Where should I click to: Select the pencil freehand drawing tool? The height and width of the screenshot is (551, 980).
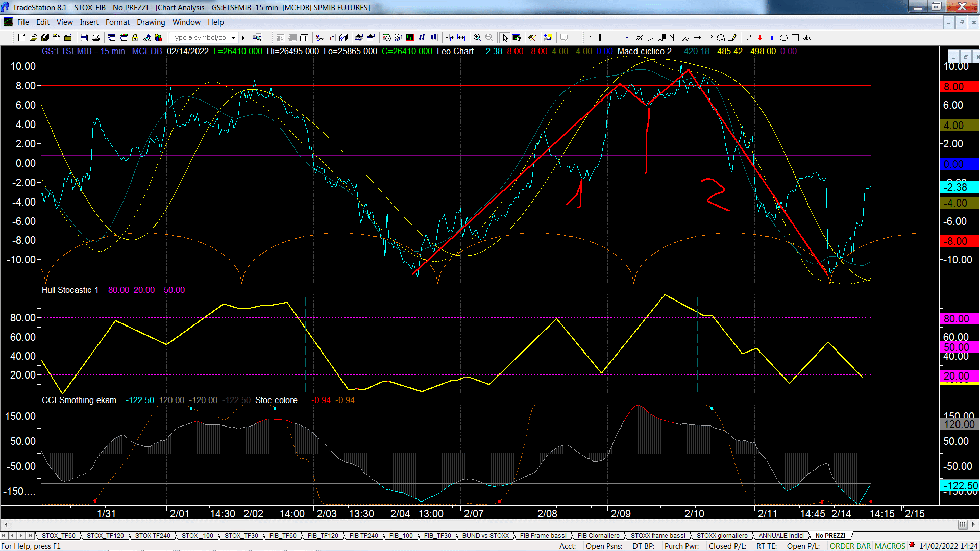pos(733,38)
